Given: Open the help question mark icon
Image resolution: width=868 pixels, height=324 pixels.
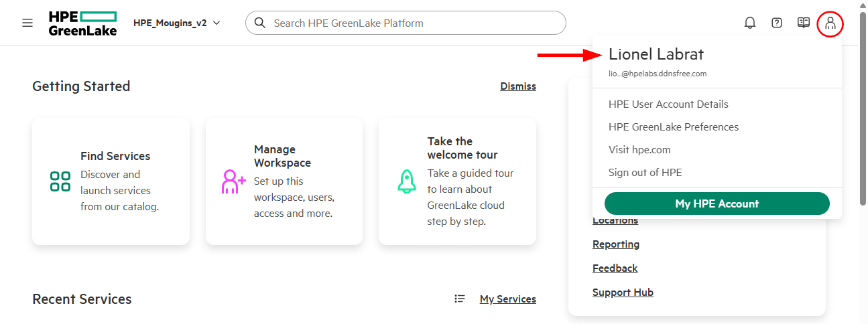Looking at the screenshot, I should pos(777,23).
